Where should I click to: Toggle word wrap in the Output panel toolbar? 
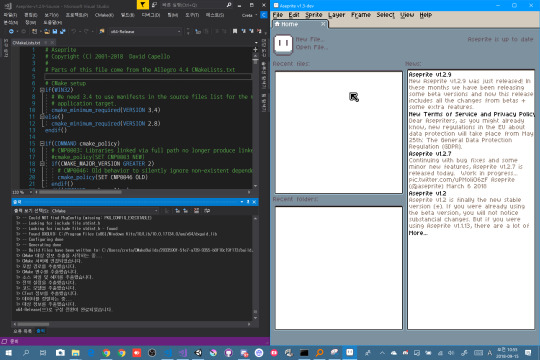point(207,211)
